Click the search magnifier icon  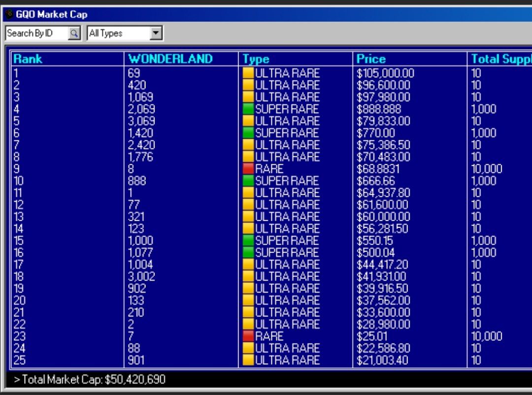pyautogui.click(x=74, y=33)
